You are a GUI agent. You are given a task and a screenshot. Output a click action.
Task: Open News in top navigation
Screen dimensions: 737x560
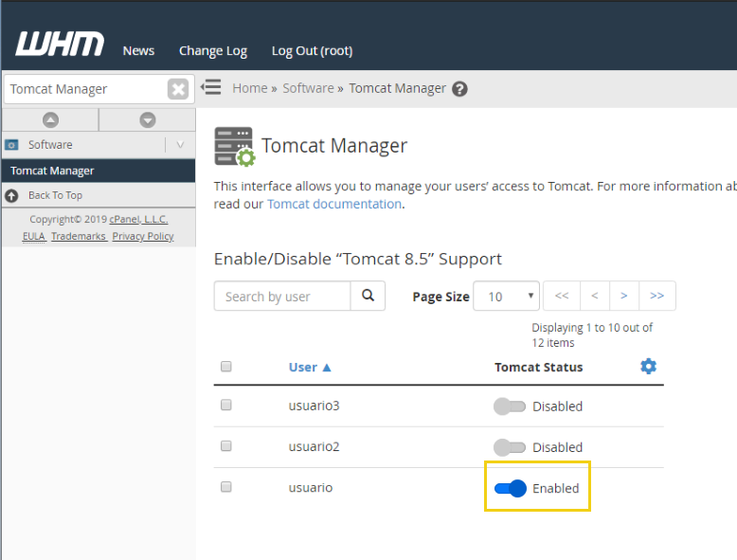point(138,50)
